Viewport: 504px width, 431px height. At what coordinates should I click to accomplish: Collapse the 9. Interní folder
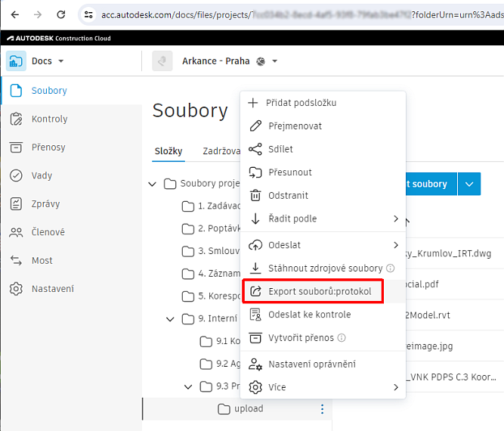click(171, 318)
